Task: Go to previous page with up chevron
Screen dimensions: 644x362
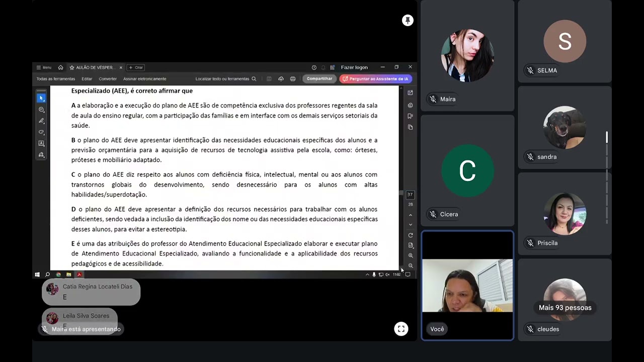Action: click(x=411, y=215)
